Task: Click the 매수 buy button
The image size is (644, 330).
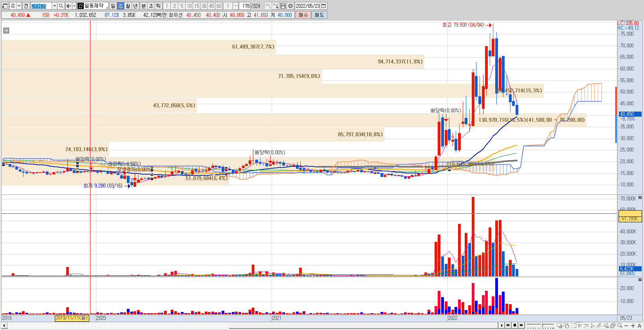Action: coord(303,15)
